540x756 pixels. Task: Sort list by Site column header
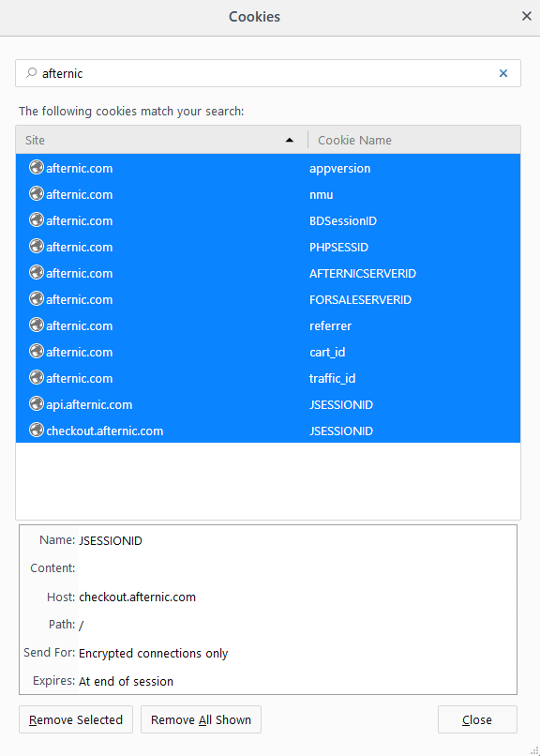162,141
